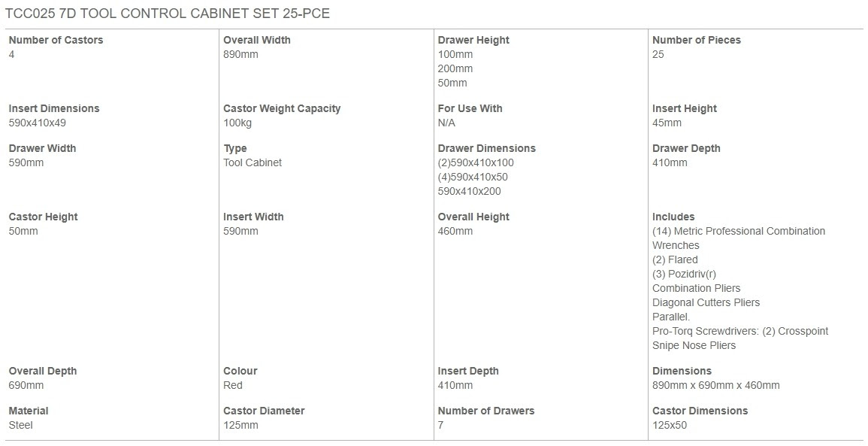Click the Type value Tool Cabinet
Image resolution: width=868 pixels, height=446 pixels.
253,163
